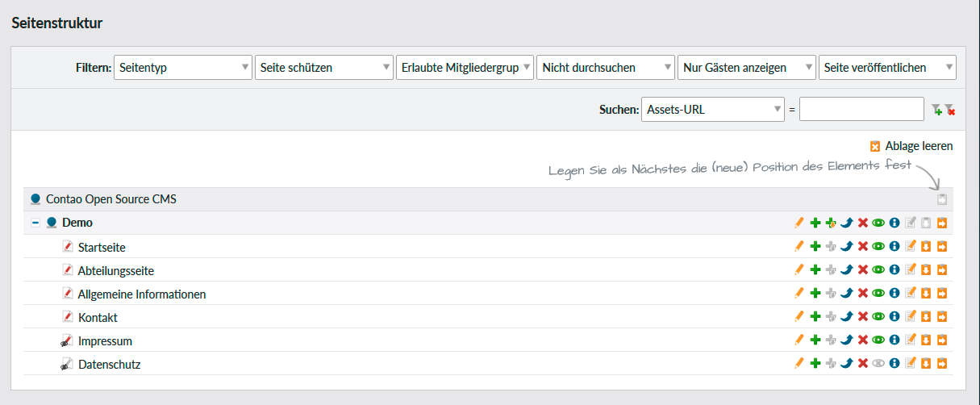
Task: Open the Allgemeine Informationen page entry
Action: 142,294
